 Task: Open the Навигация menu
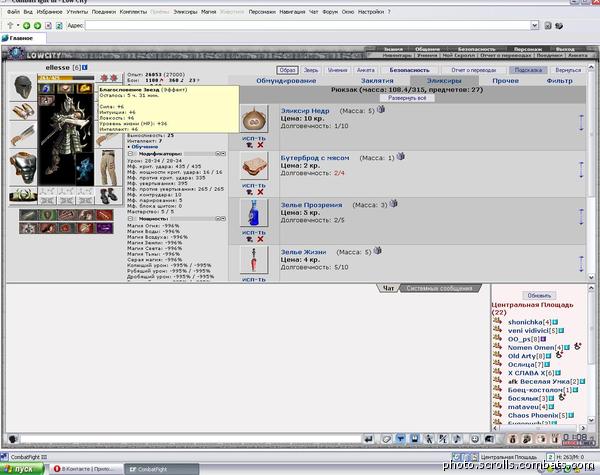point(292,12)
